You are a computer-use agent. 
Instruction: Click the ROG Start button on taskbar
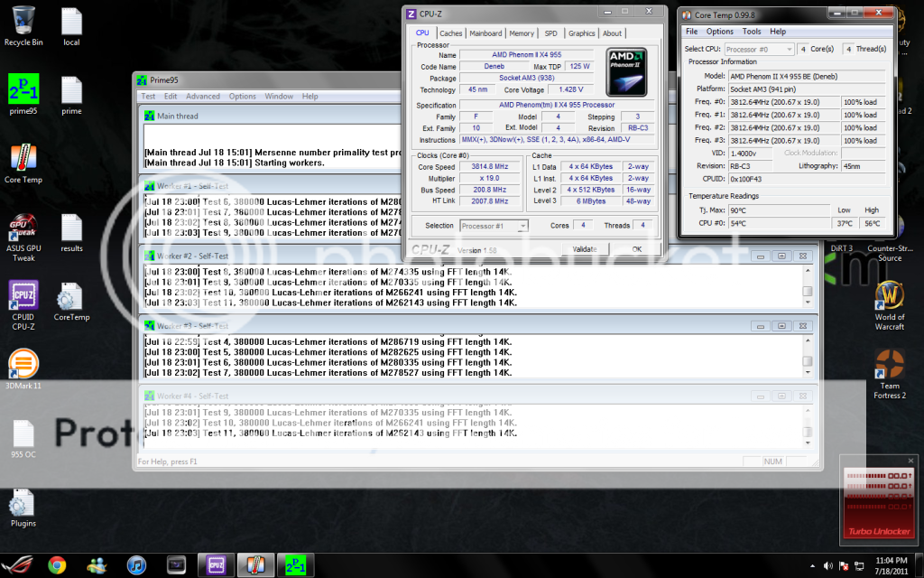(x=17, y=565)
